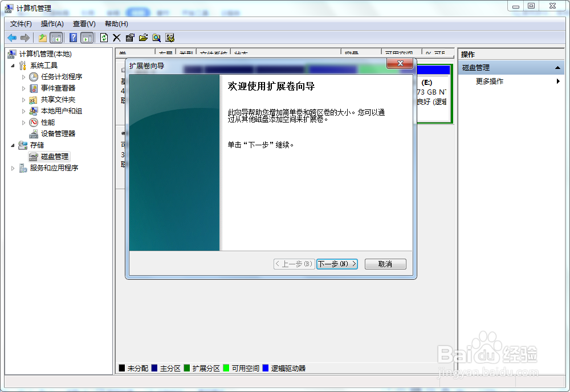Click the 存储 drives icon
Screen dimensions: 570x392
click(23, 145)
